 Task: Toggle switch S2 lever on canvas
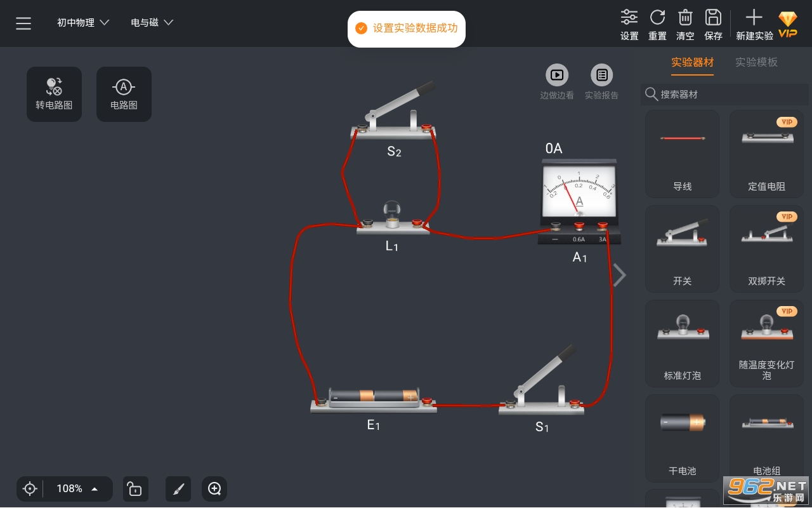[401, 100]
